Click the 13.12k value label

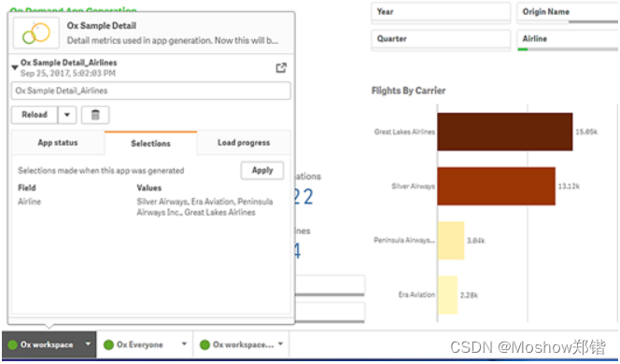pos(569,186)
